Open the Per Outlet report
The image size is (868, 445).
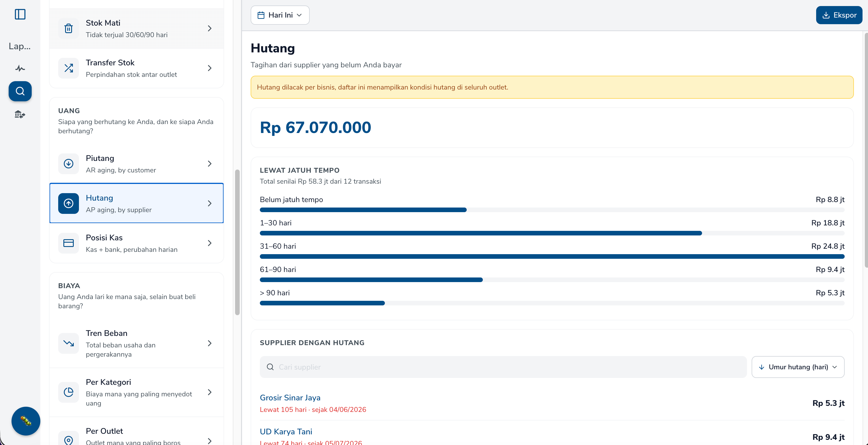(x=137, y=431)
